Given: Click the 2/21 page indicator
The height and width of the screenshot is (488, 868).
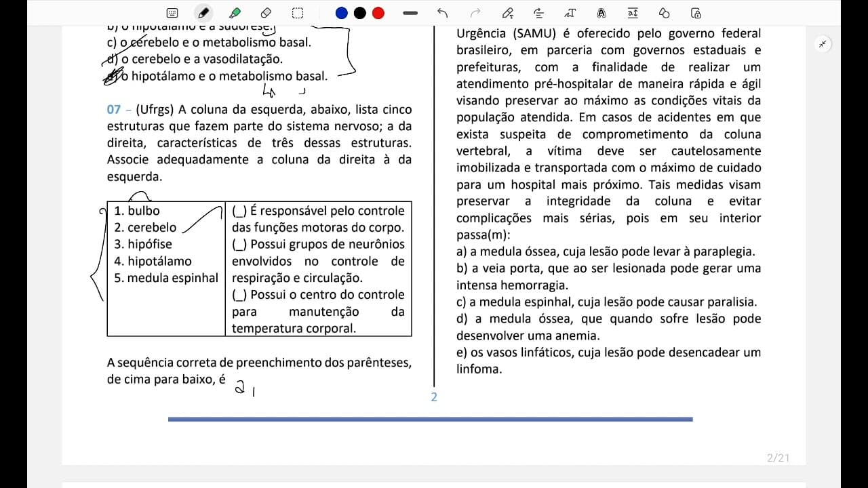Looking at the screenshot, I should [x=778, y=458].
